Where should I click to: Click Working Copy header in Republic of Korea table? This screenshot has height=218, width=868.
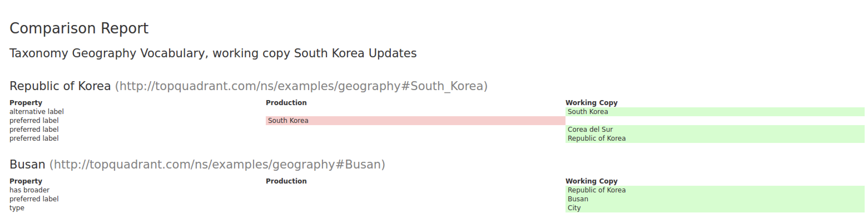click(591, 102)
